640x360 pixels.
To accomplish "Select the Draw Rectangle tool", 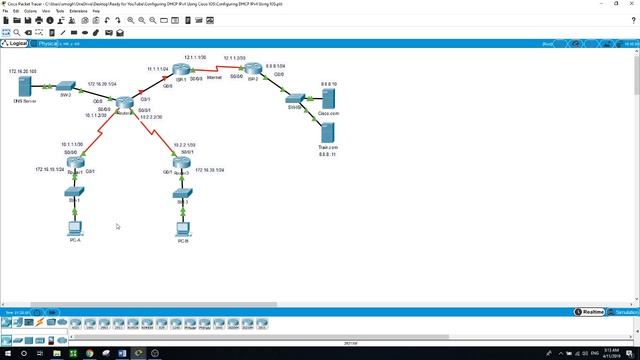I will pos(74,32).
